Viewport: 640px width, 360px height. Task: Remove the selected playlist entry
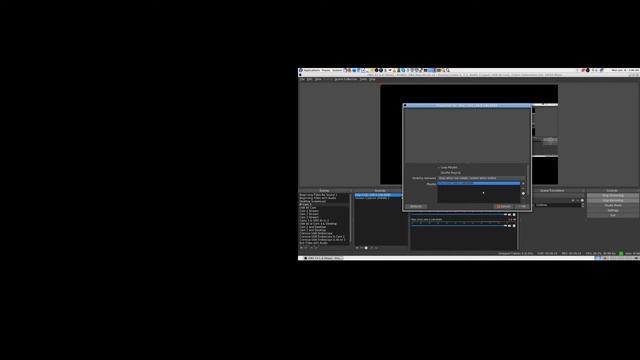[523, 189]
